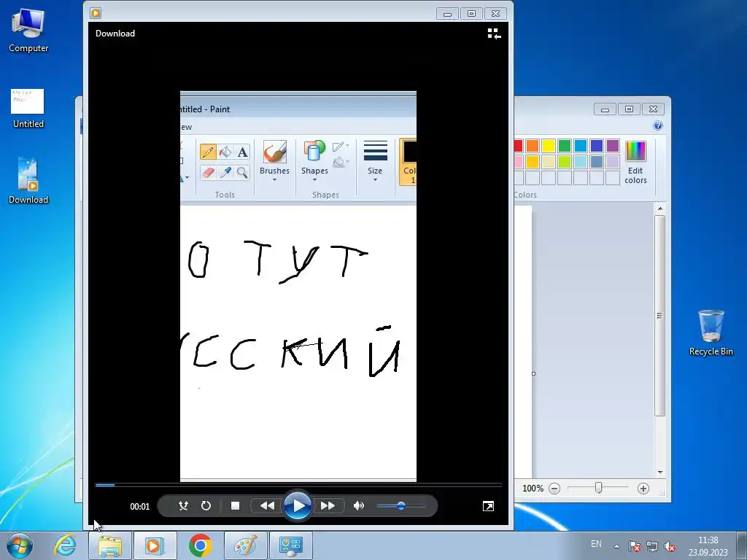The width and height of the screenshot is (747, 560).
Task: Open the taskbar clock and date
Action: click(x=708, y=545)
